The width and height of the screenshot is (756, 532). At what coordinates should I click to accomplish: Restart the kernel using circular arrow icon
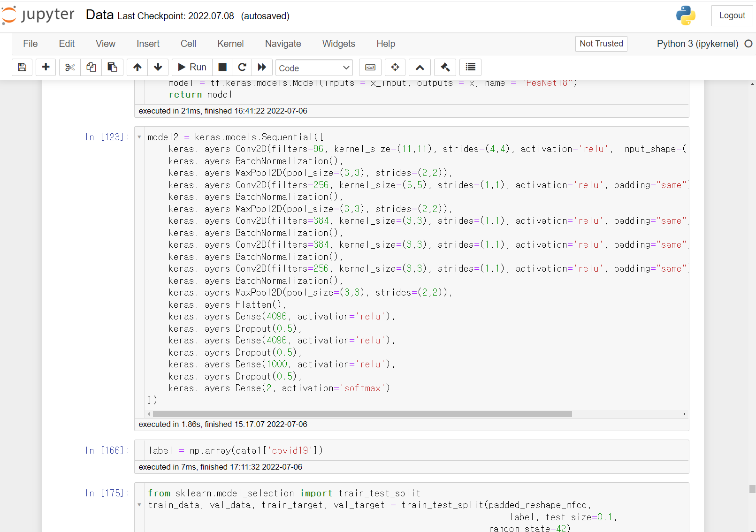point(242,67)
